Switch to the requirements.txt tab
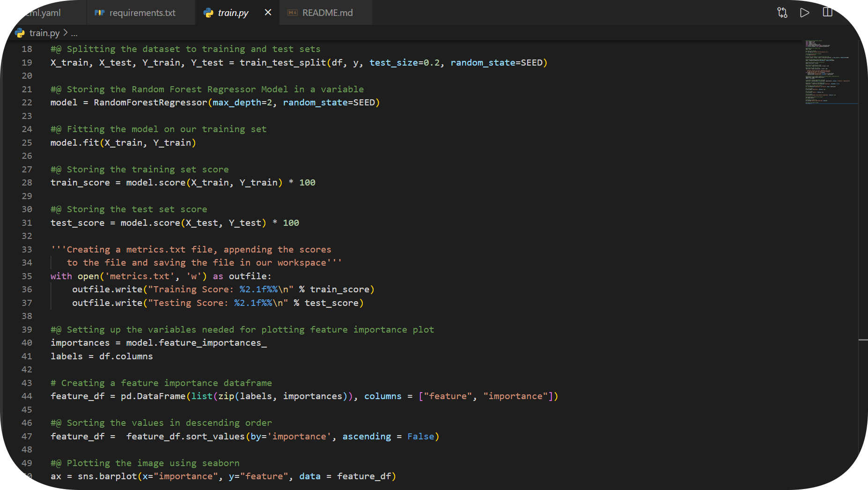Viewport: 868px width, 490px height. 141,13
